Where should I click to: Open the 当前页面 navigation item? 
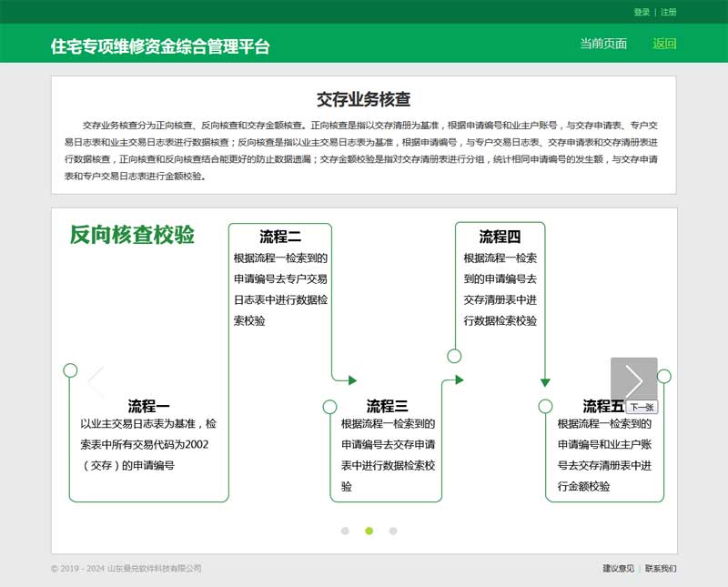[603, 44]
